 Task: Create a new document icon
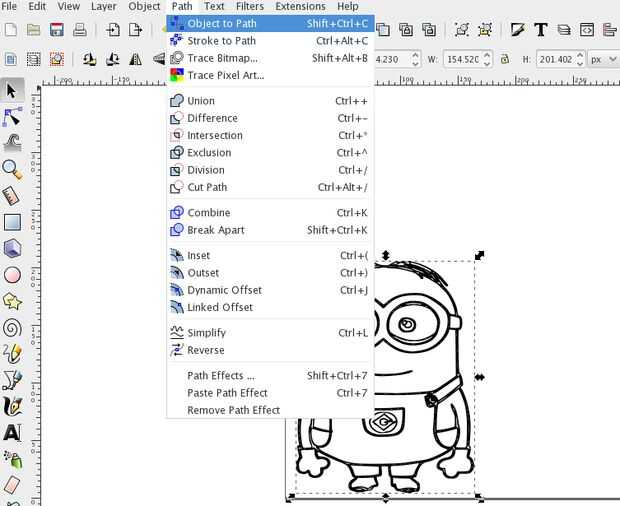pyautogui.click(x=11, y=30)
